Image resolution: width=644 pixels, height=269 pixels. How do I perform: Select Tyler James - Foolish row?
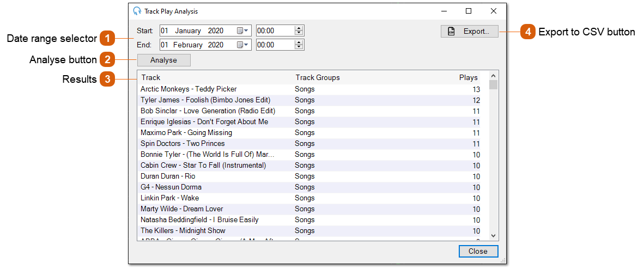click(x=309, y=100)
